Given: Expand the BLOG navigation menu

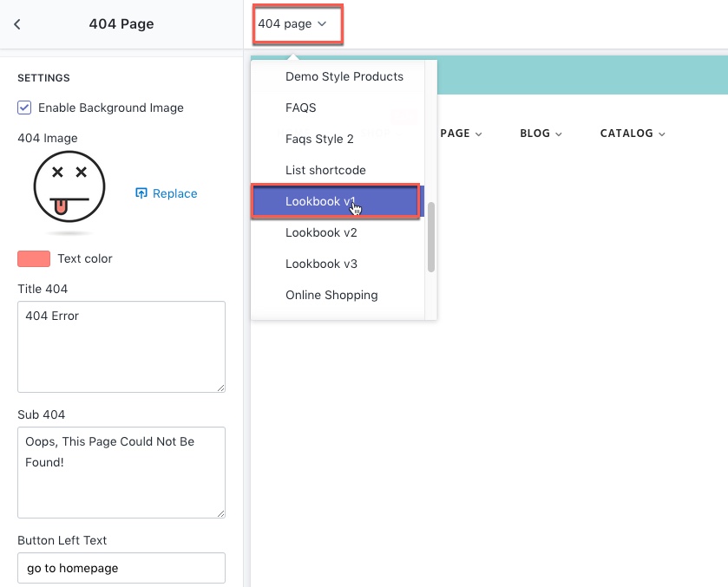Looking at the screenshot, I should 541,134.
